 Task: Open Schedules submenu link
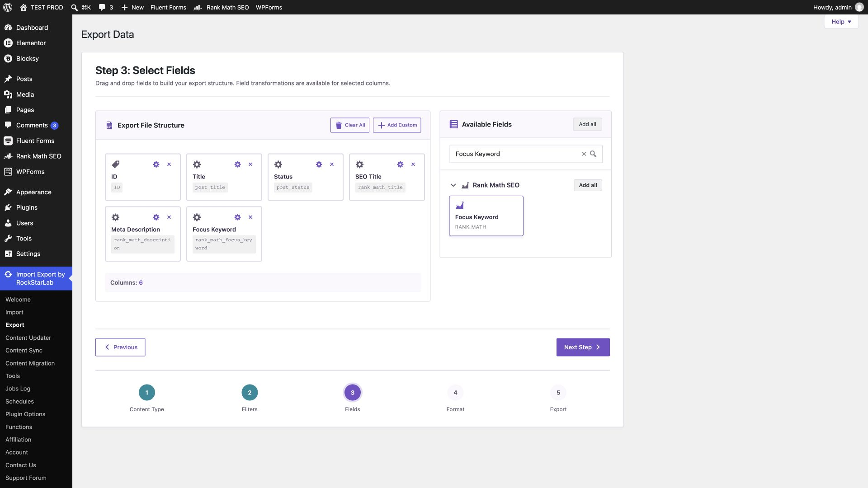tap(19, 401)
